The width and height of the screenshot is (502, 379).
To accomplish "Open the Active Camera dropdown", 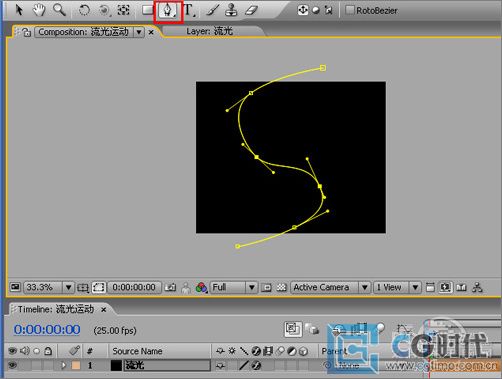I will [330, 287].
